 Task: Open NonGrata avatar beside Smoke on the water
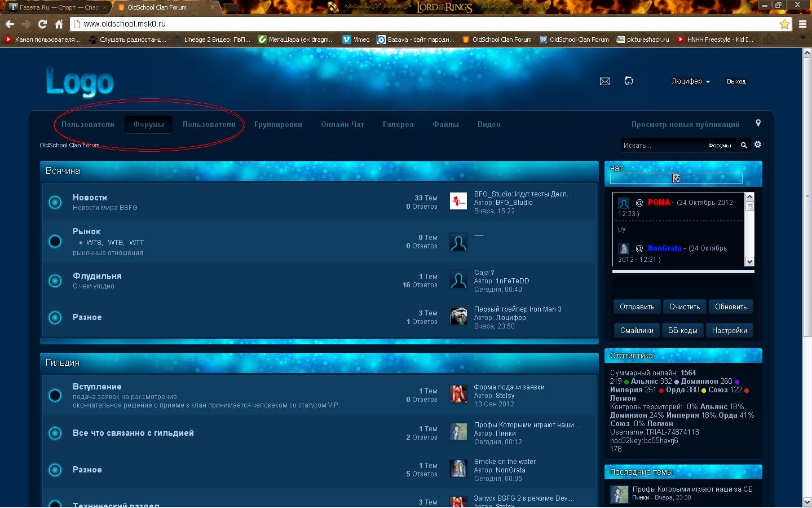point(458,468)
